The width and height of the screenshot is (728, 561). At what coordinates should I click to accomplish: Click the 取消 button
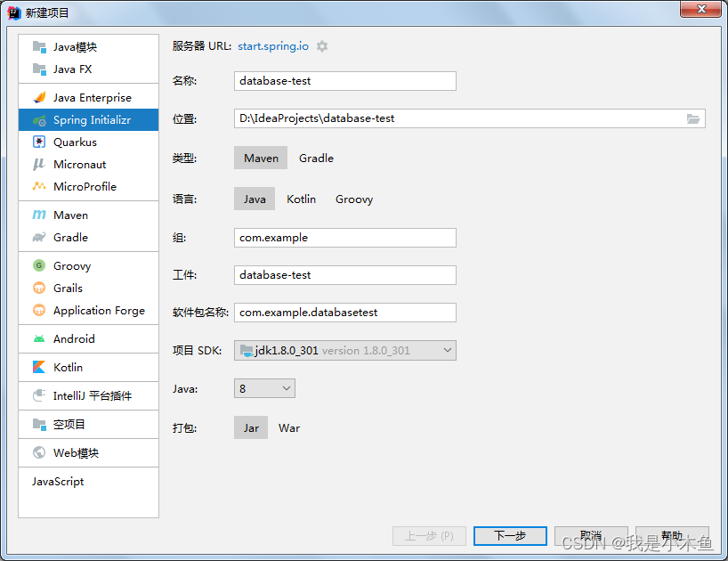tap(591, 536)
